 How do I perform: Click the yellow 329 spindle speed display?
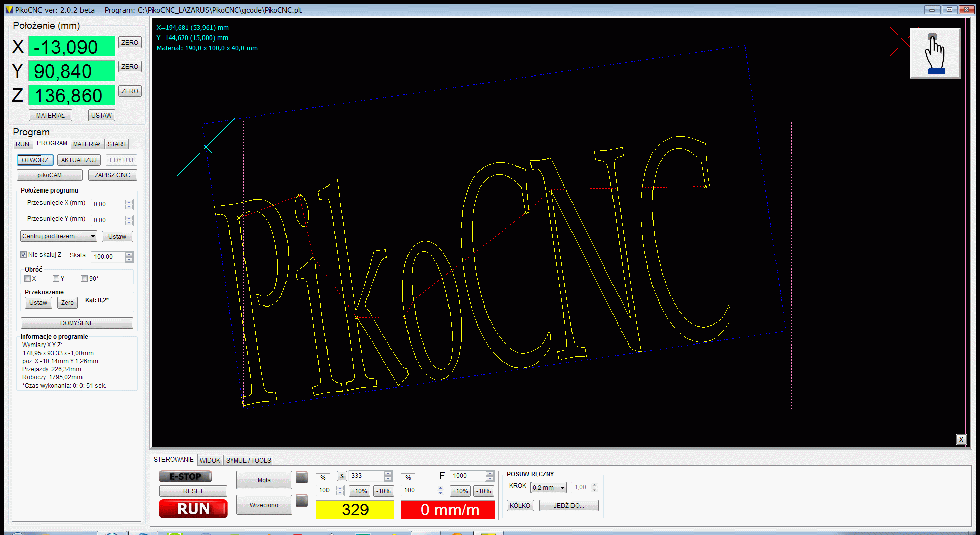pyautogui.click(x=355, y=510)
